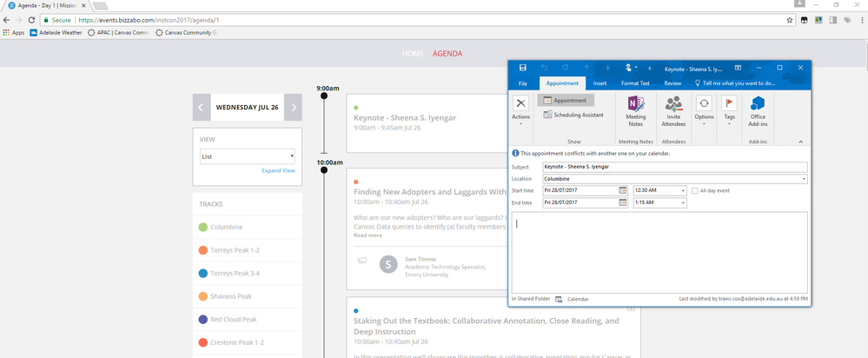The width and height of the screenshot is (868, 358).
Task: Click the Save icon in Outlook title bar
Action: [x=522, y=67]
